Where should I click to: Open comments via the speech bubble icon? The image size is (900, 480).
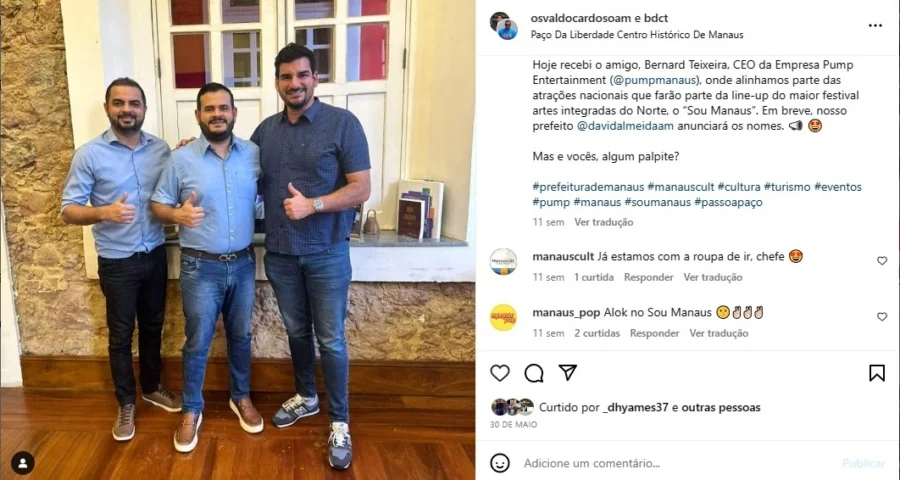pyautogui.click(x=534, y=373)
